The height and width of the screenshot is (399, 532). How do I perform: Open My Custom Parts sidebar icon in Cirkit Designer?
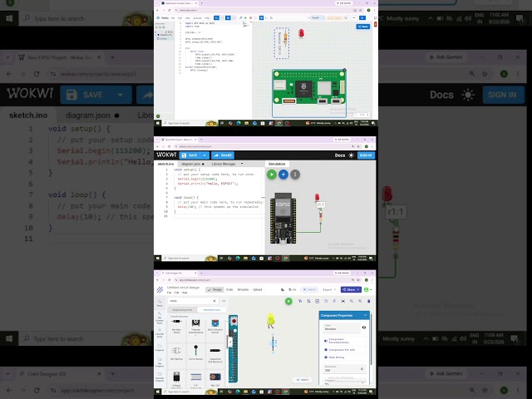(160, 318)
